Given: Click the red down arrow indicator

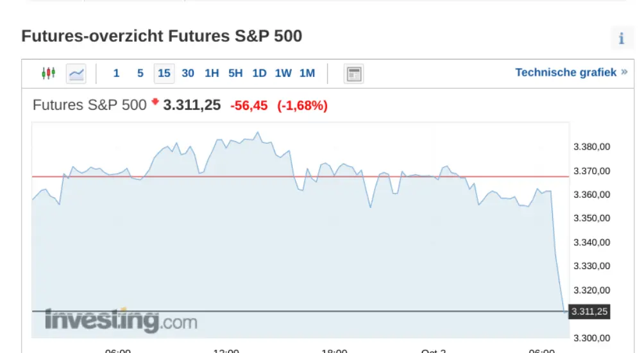Looking at the screenshot, I should click(x=155, y=101).
